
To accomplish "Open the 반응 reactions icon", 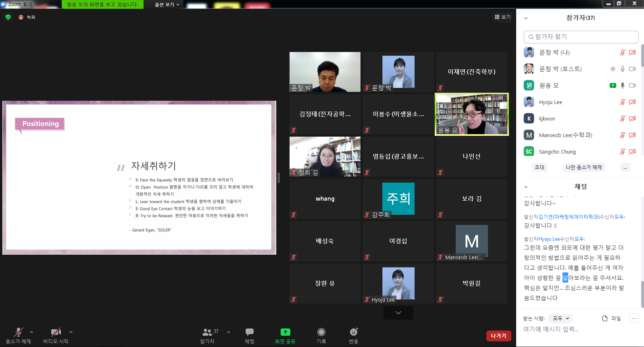I will [354, 332].
